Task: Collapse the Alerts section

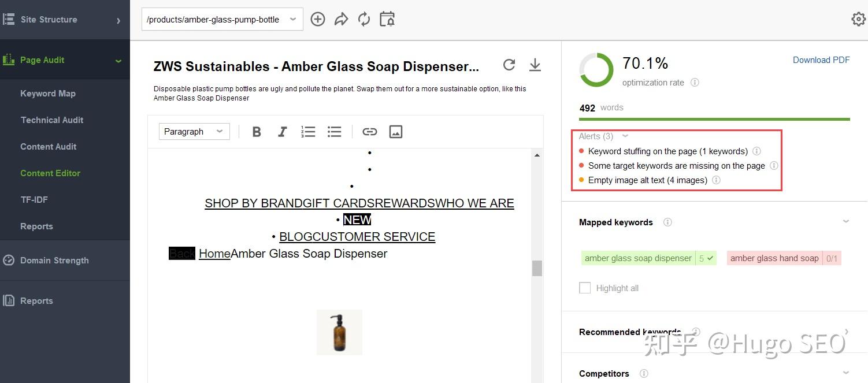Action: pyautogui.click(x=625, y=136)
